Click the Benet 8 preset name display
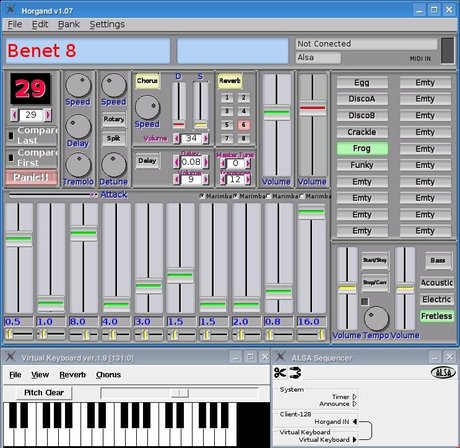 point(88,51)
